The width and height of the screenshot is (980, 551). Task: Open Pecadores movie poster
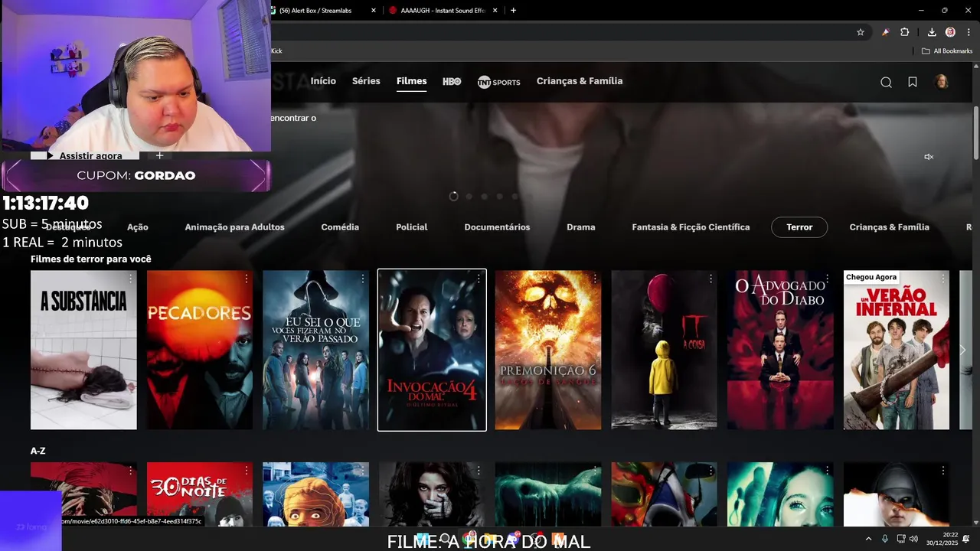pyautogui.click(x=200, y=350)
